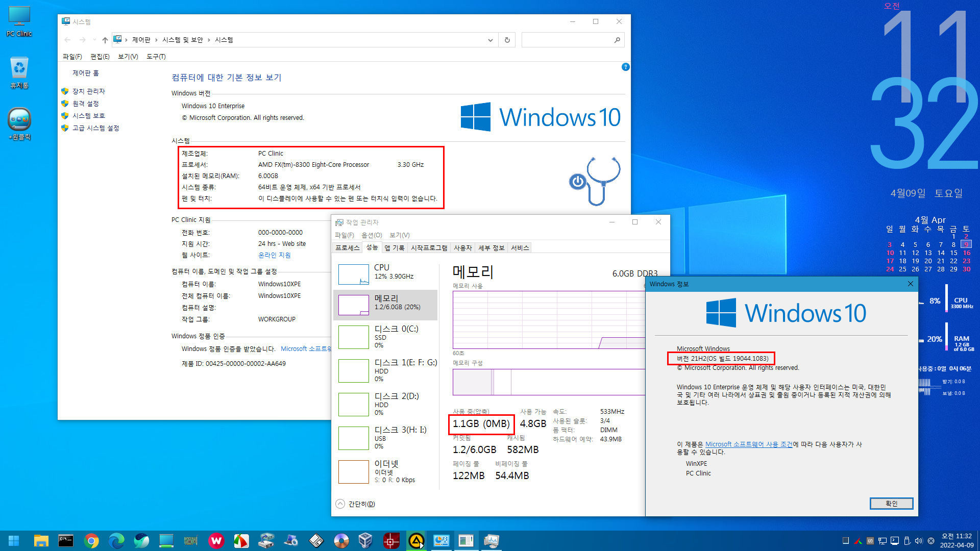
Task: Select Disk 3 (H: I:) USB in Task Manager
Action: pos(385,438)
